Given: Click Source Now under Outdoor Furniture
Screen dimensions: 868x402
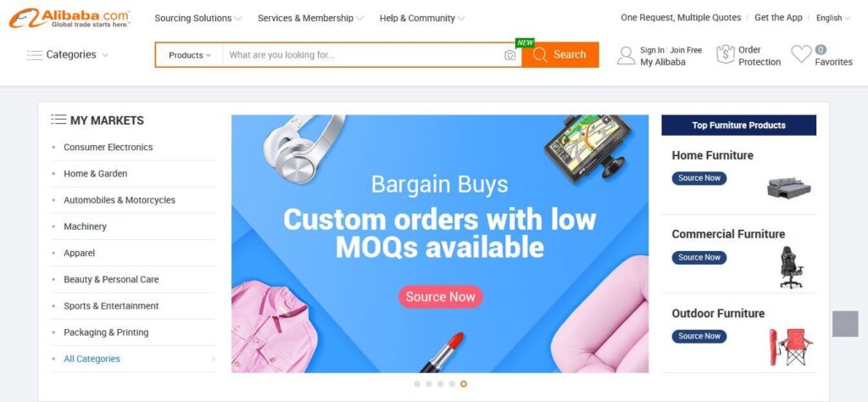Looking at the screenshot, I should tap(699, 336).
